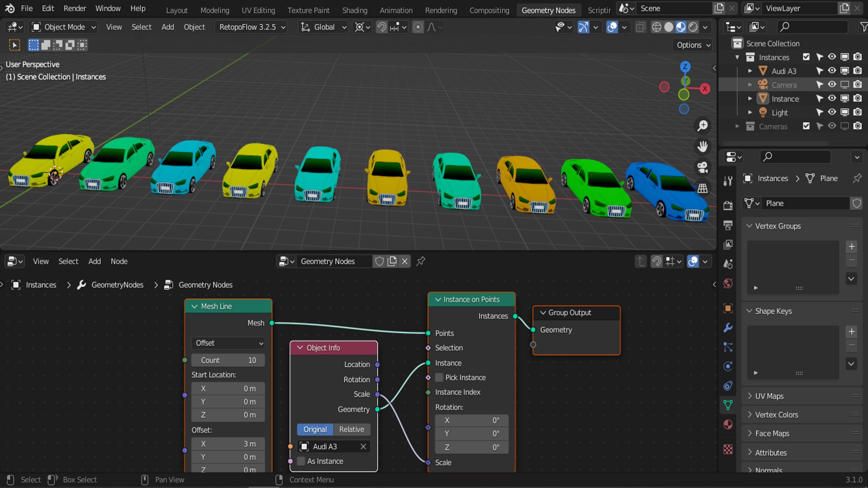
Task: Select rendered viewport shading mode
Action: click(x=693, y=27)
